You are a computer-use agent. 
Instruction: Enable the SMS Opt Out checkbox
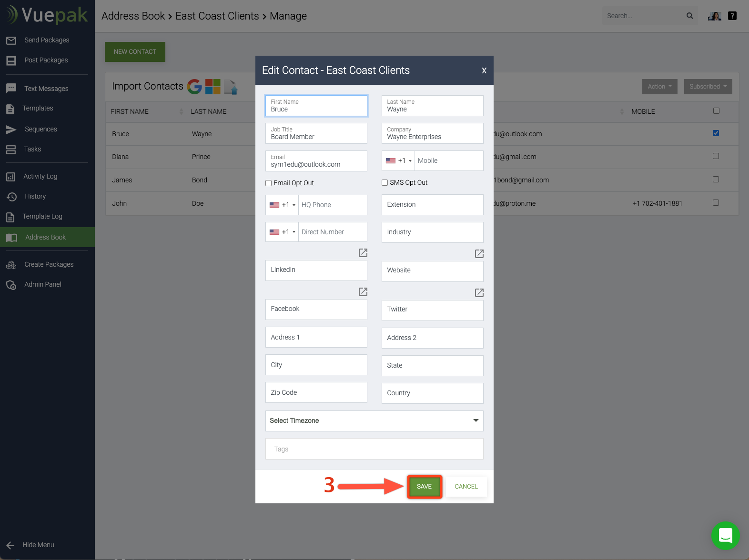coord(385,183)
